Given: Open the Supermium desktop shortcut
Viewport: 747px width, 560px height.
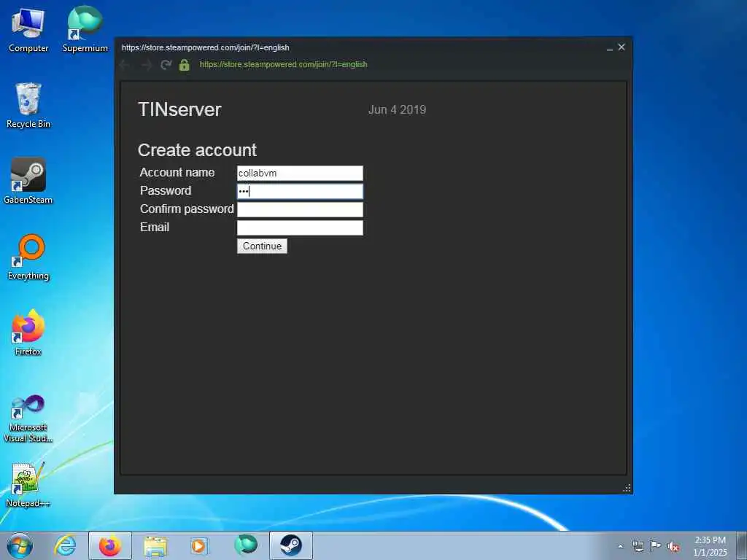Looking at the screenshot, I should [85, 29].
